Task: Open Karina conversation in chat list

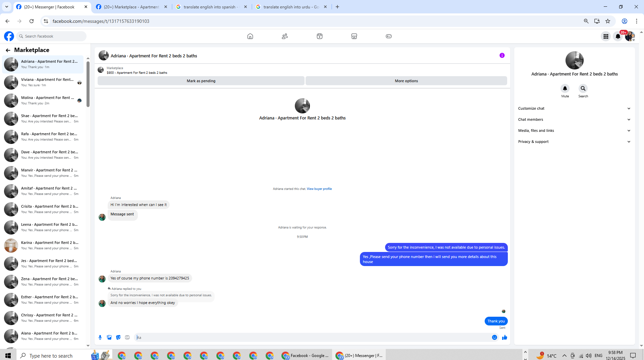Action: (43, 245)
